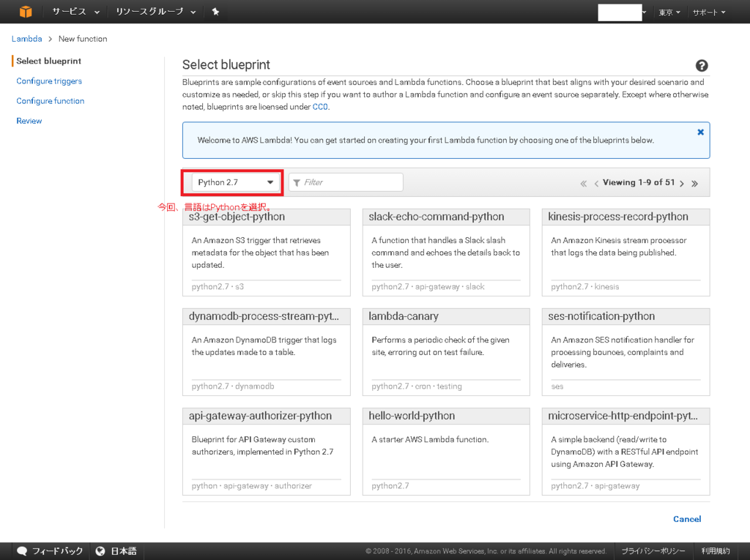
Task: Click 'python · api-gateway · authorizer' tags
Action: [252, 485]
